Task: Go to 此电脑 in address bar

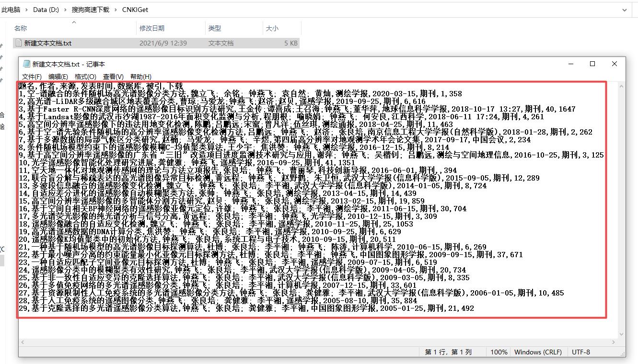Action: [11, 10]
